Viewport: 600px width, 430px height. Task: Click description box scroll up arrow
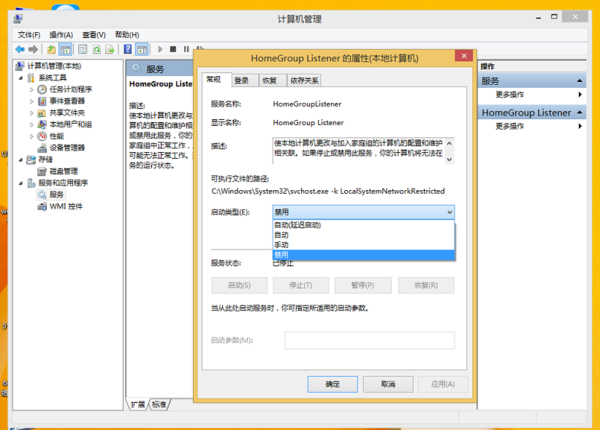point(450,143)
